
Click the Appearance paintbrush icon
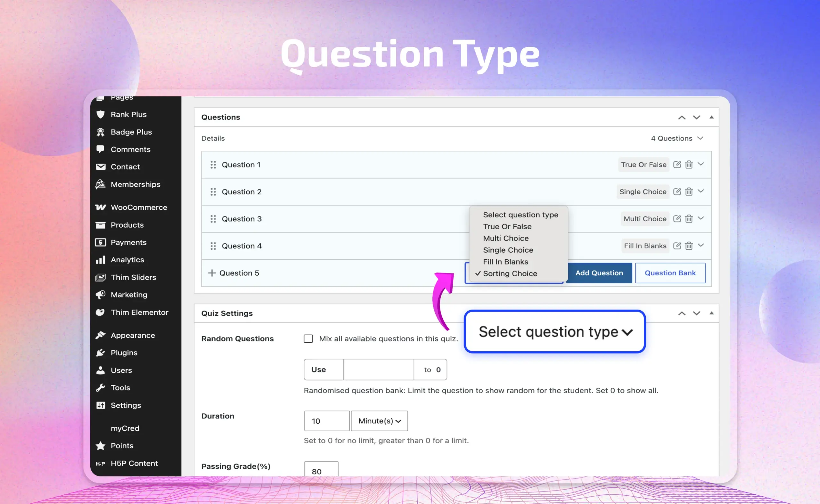[x=100, y=335]
